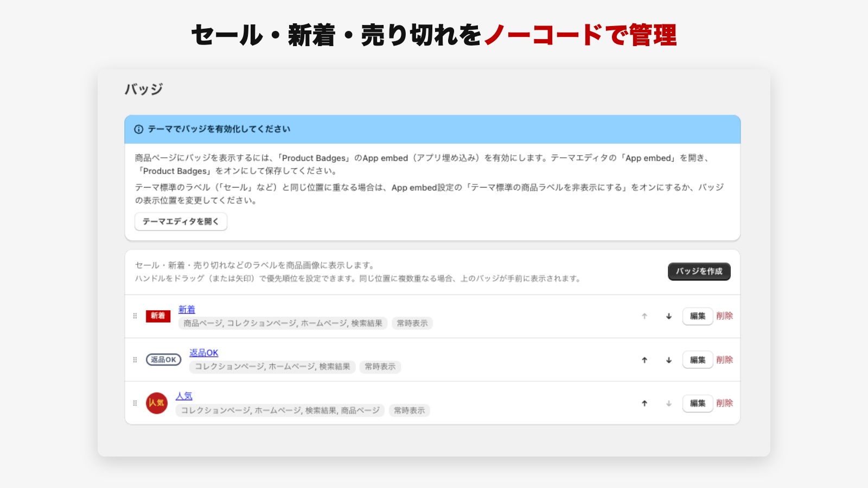This screenshot has width=868, height=488.
Task: Click the page-list tag in the 新着 row
Action: point(283,323)
